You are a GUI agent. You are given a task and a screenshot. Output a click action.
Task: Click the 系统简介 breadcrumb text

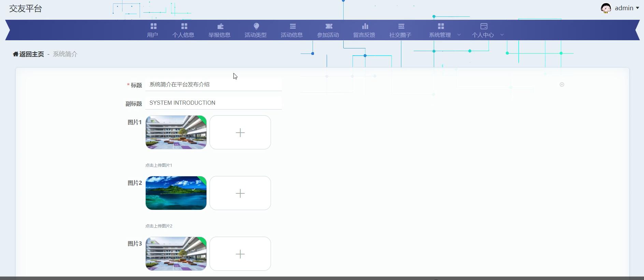coord(65,54)
